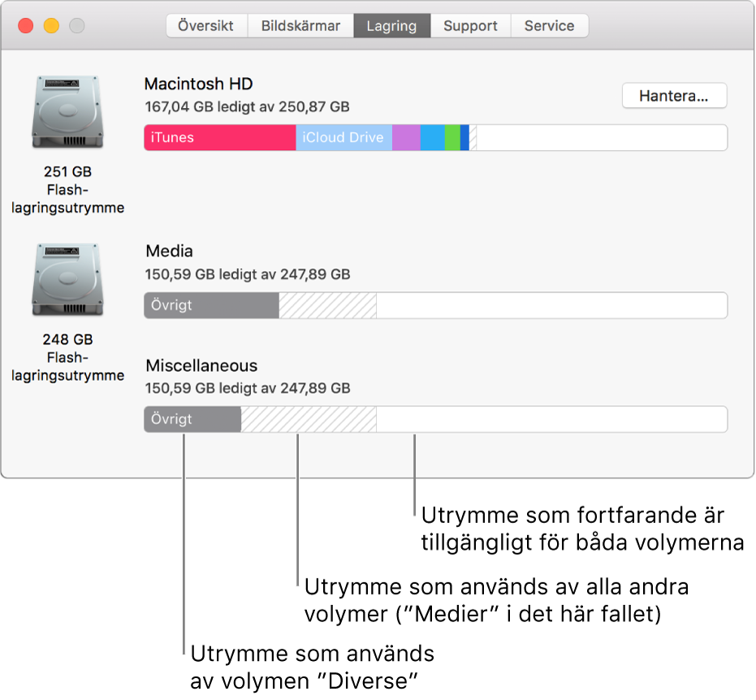
Task: Click the purple storage segment on Macintosh HD
Action: 406,137
